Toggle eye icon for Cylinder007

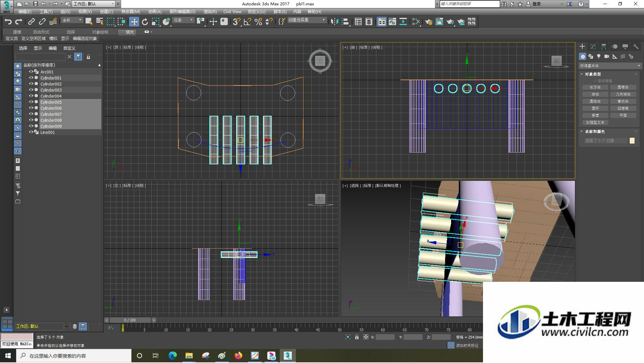pos(31,114)
